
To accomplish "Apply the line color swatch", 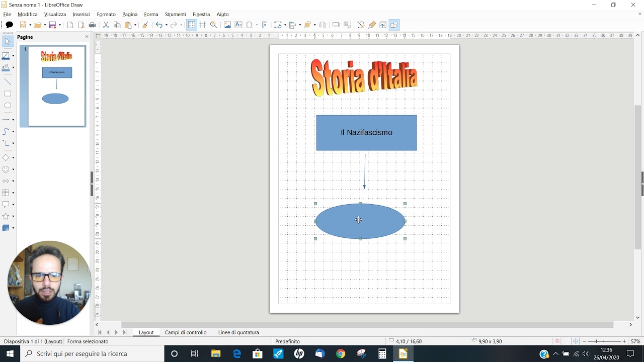I will [6, 56].
